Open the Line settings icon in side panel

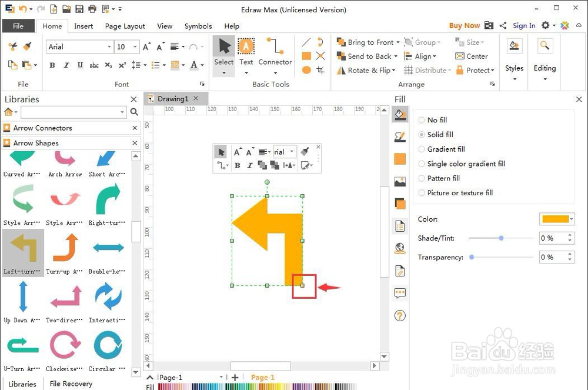[400, 136]
